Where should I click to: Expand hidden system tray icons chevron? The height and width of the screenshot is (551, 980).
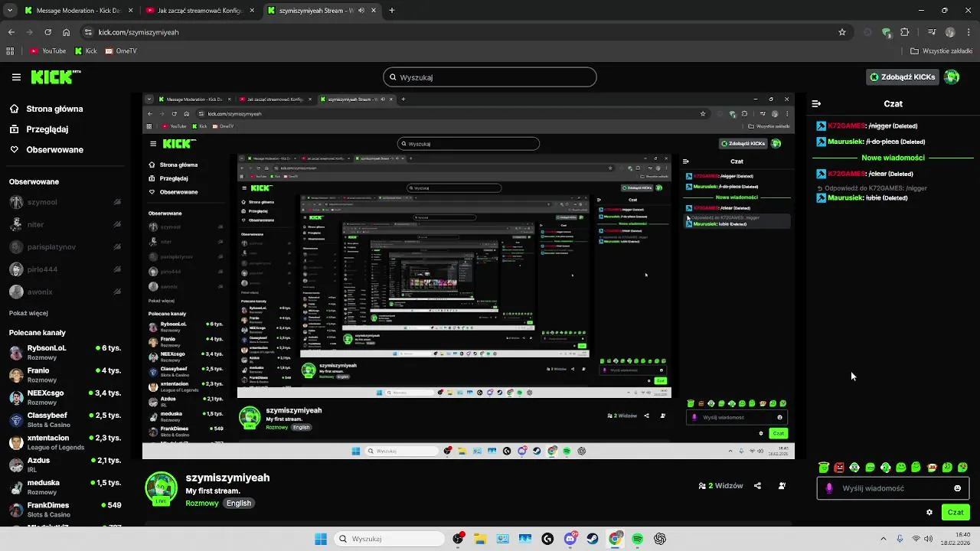883,539
